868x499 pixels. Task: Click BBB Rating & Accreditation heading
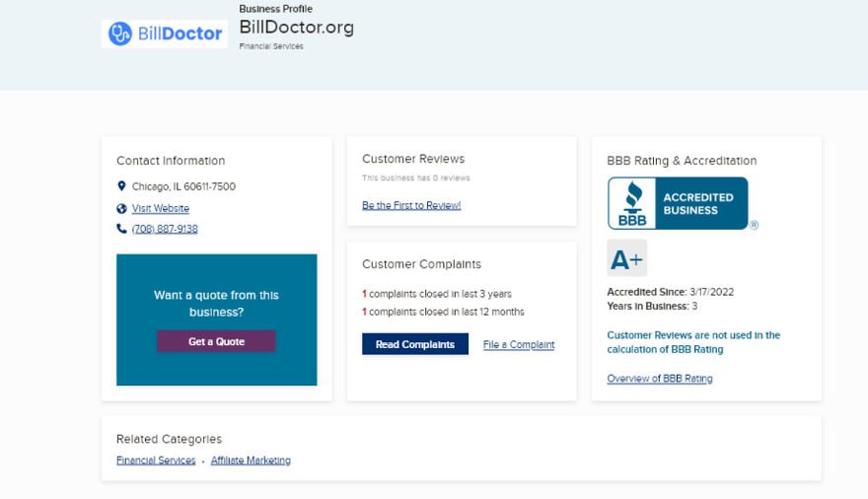point(682,161)
